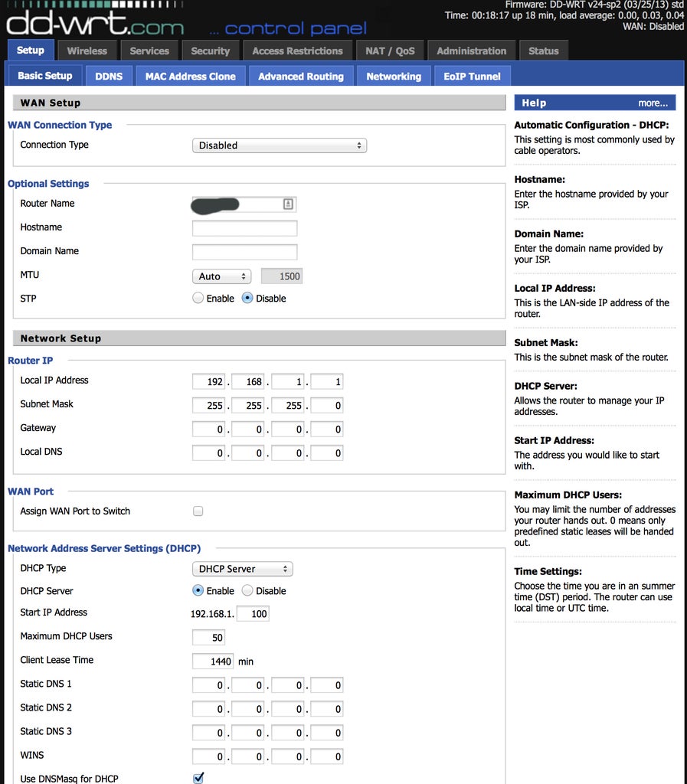Uncheck Use DNSMasq for DHCP
This screenshot has width=687, height=784.
[198, 778]
